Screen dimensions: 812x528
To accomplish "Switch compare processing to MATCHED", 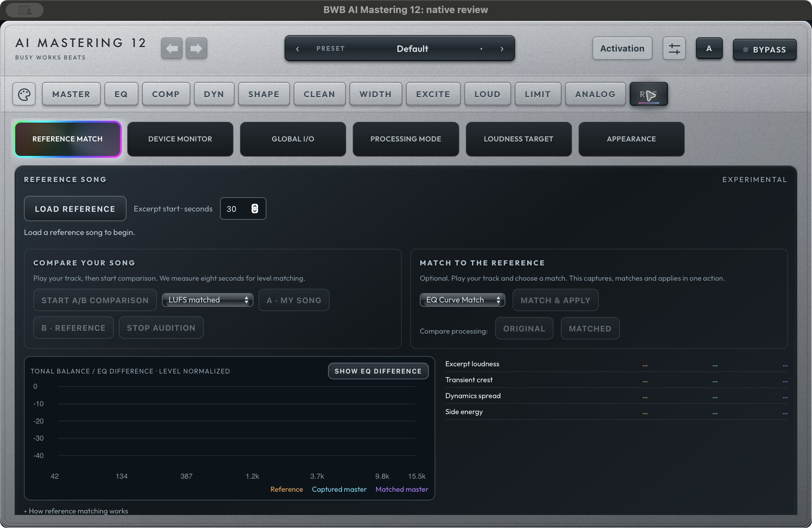I will coord(590,328).
